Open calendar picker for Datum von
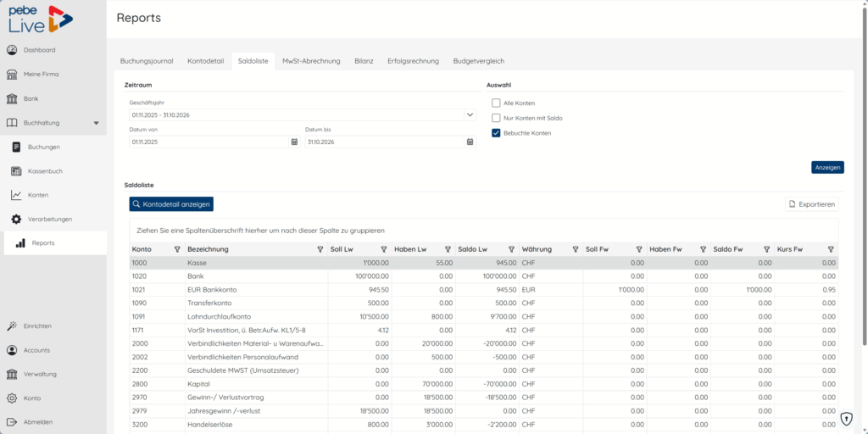The height and width of the screenshot is (434, 868). click(294, 142)
